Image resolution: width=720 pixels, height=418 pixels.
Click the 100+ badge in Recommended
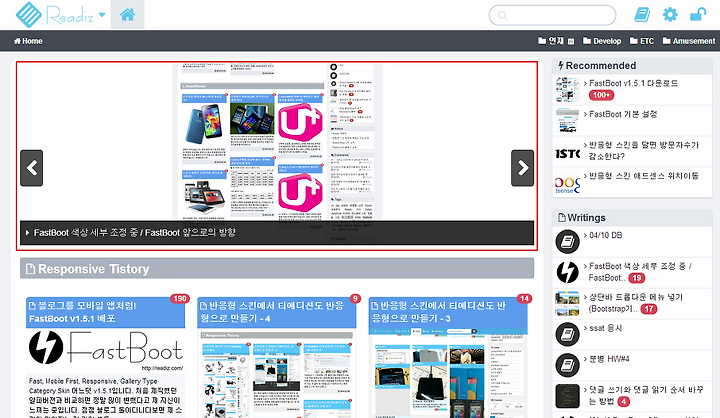pyautogui.click(x=602, y=95)
